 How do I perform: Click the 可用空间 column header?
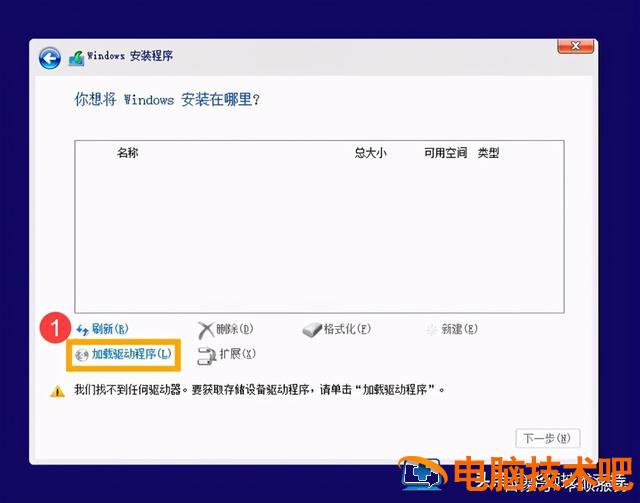pyautogui.click(x=445, y=153)
